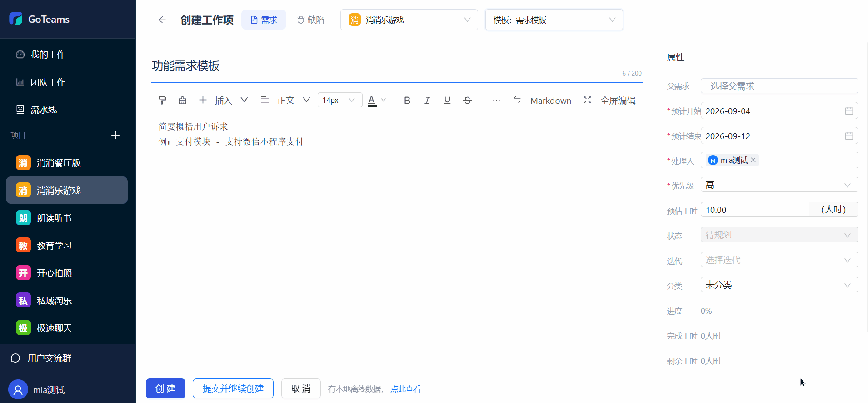Viewport: 868px width, 403px height.
Task: Enter fullscreen editing 全屏编辑
Action: coord(609,100)
